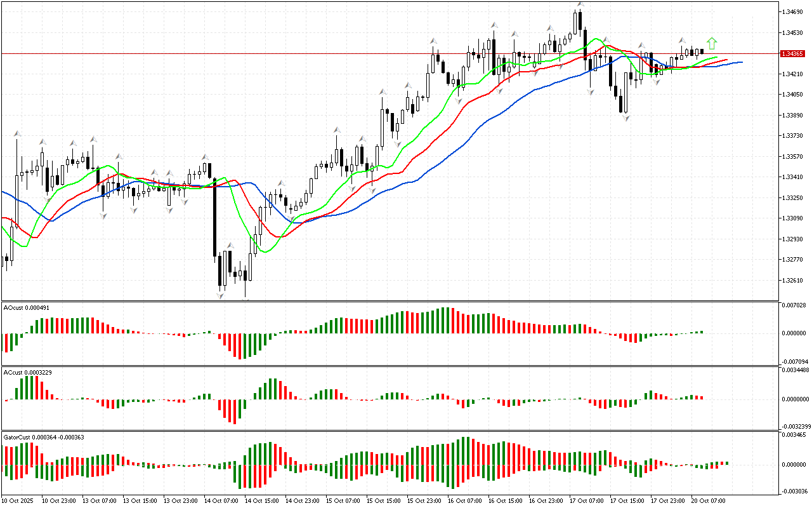Click the right tip of the green Alligator line

pos(717,58)
